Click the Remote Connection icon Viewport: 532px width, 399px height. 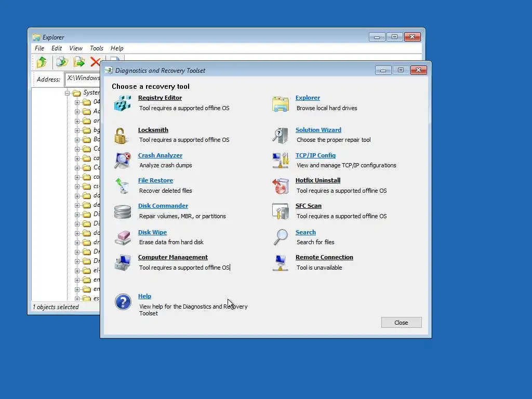(280, 262)
